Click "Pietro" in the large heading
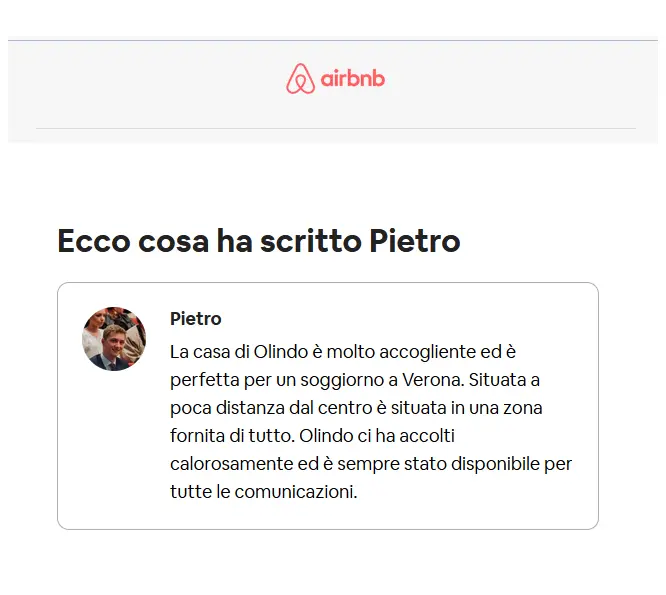This screenshot has height=595, width=666. [x=415, y=241]
